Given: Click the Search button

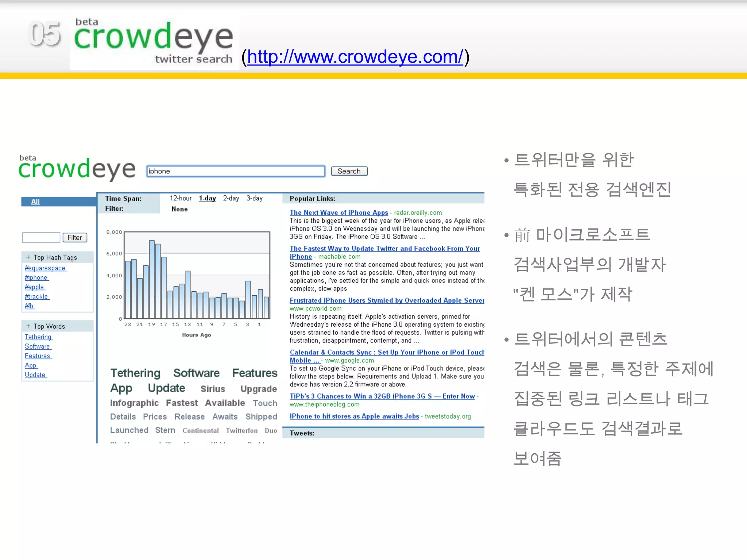Looking at the screenshot, I should tap(349, 171).
